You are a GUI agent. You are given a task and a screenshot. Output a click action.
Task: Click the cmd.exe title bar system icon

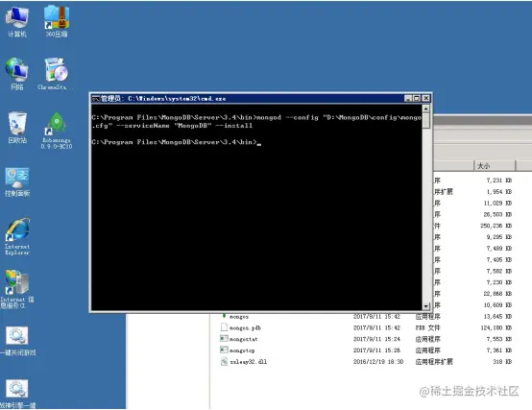pos(96,99)
